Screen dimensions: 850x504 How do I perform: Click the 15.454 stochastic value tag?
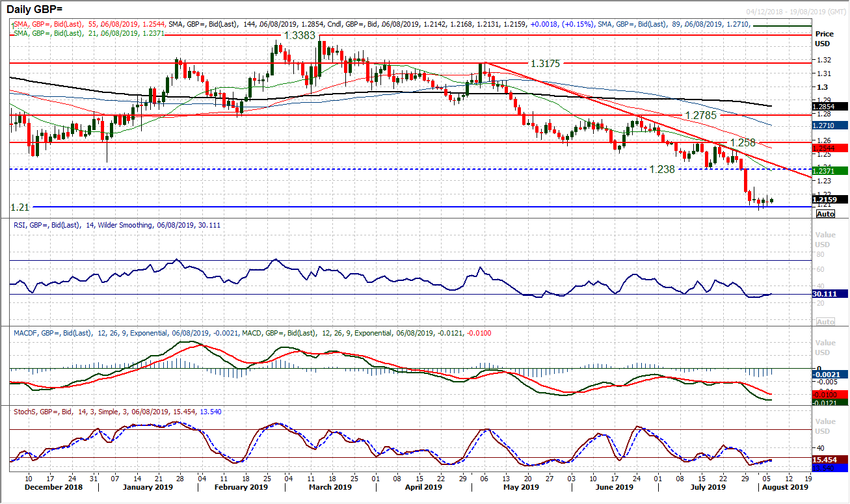[x=830, y=459]
